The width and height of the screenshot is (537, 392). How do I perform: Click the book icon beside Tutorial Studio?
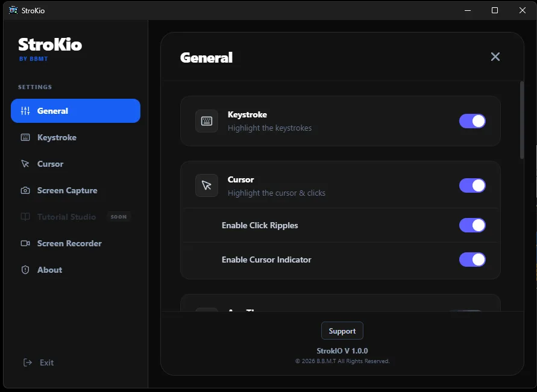click(x=25, y=217)
